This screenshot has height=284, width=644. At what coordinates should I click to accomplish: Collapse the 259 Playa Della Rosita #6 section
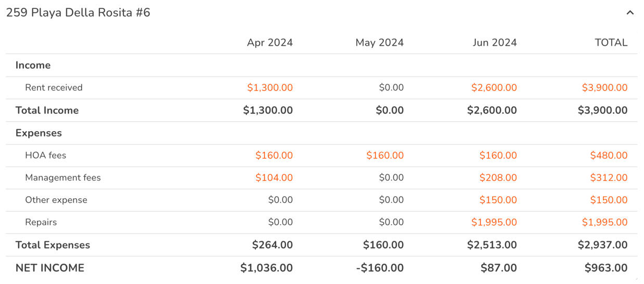tap(630, 13)
